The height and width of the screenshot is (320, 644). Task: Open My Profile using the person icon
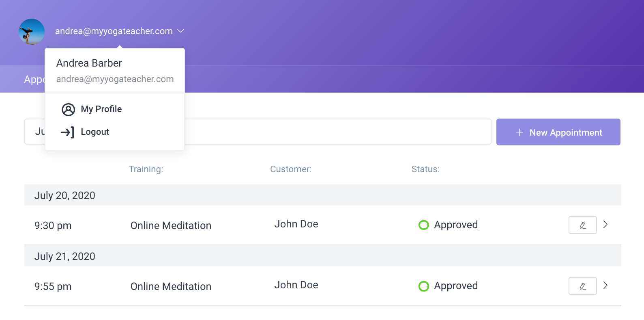click(x=69, y=109)
